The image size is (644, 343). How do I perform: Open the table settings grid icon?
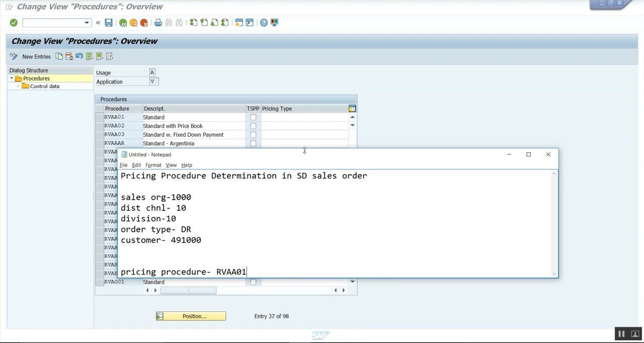pos(352,109)
